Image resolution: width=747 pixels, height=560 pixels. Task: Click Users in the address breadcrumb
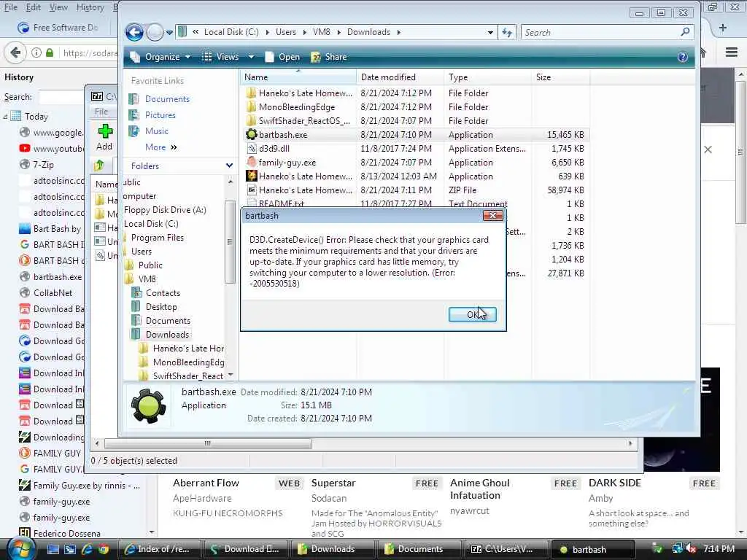coord(286,32)
